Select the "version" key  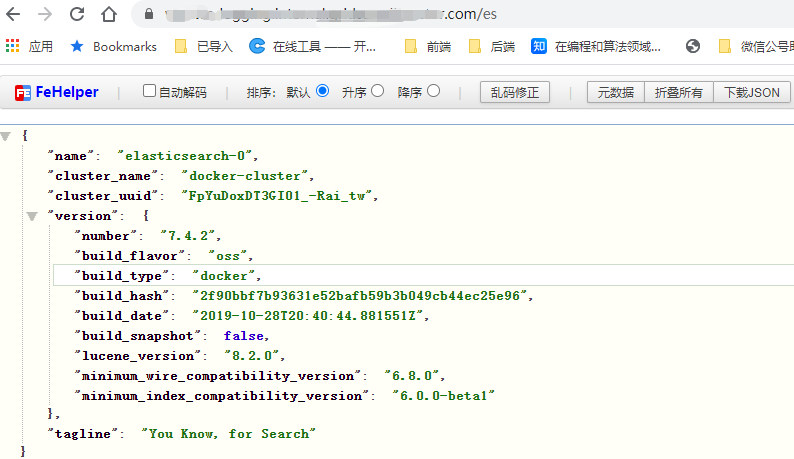pos(83,215)
